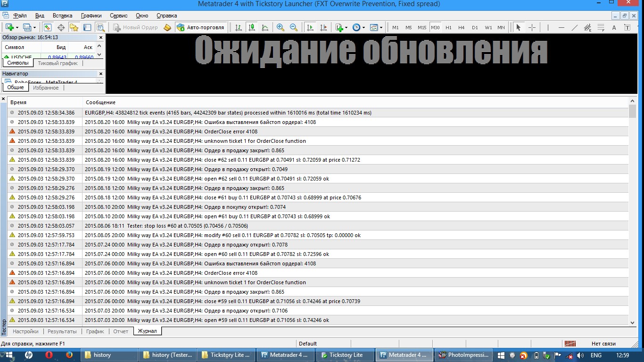Open the Вставка menu
644x362 pixels.
[x=63, y=16]
